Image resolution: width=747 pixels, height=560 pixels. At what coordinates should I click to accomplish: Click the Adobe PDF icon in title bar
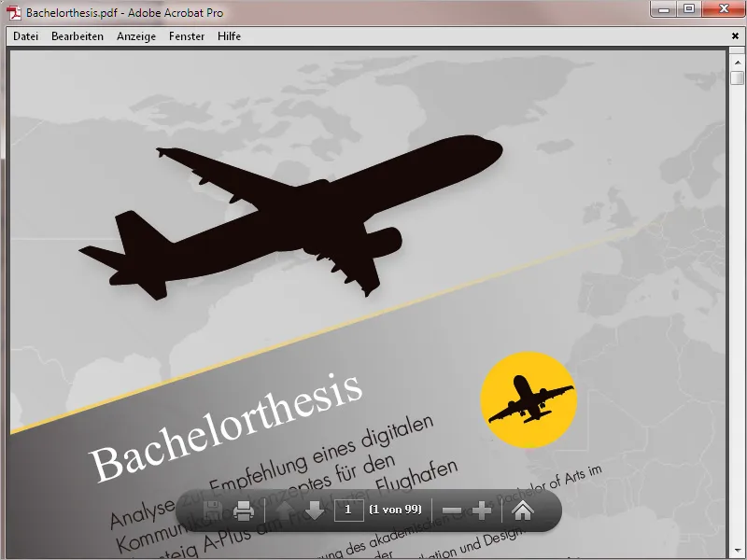14,13
